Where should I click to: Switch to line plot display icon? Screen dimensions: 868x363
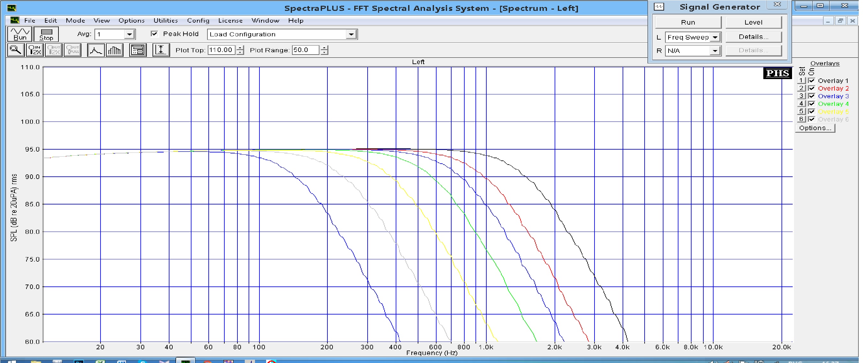95,50
